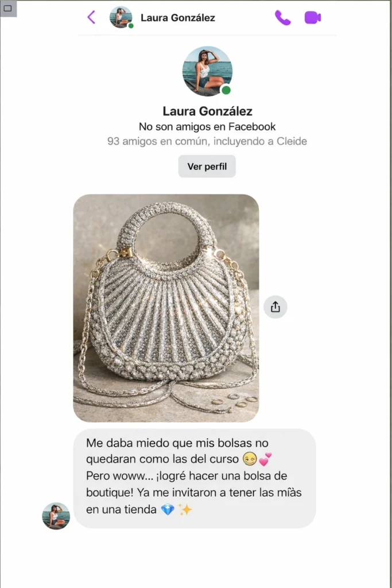Click the yellow sparkles emoji ending the message
Image resolution: width=392 pixels, height=588 pixels.
185,509
